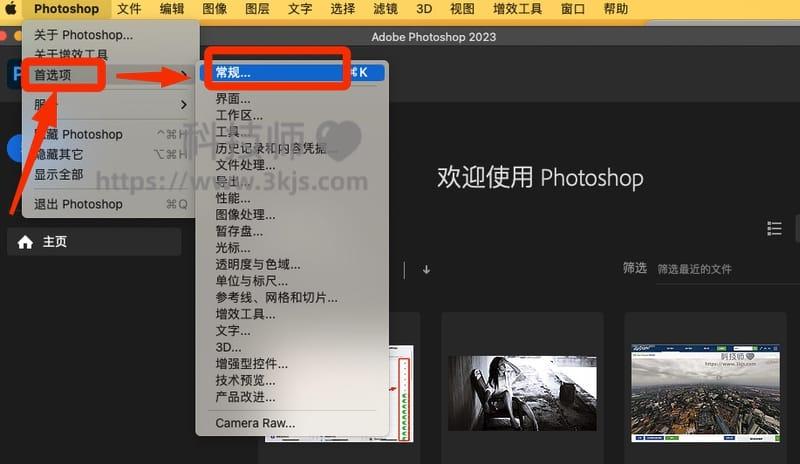Screen dimensions: 800x464
Task: Open the 窗口 menu
Action: 572,9
